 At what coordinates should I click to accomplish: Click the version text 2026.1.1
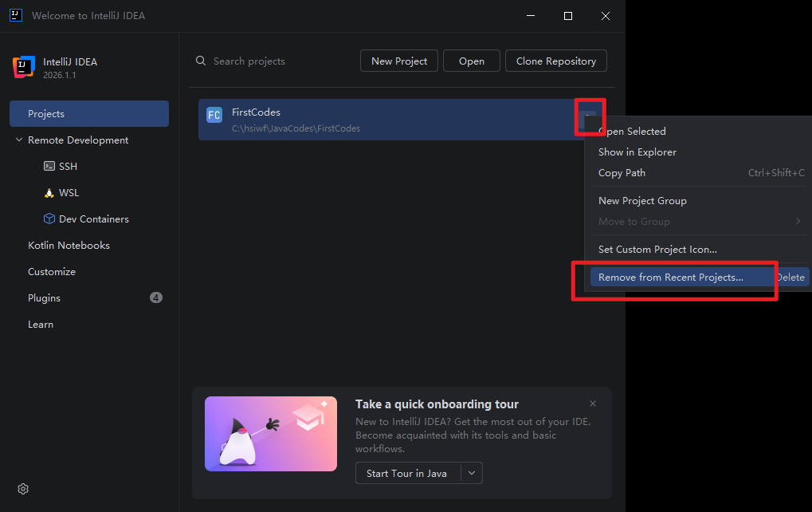(x=60, y=75)
